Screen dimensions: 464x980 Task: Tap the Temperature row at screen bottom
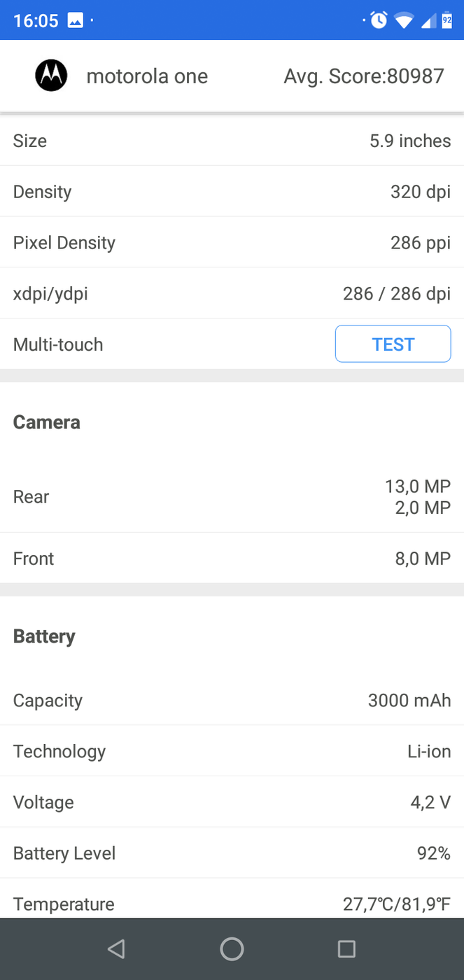click(232, 904)
